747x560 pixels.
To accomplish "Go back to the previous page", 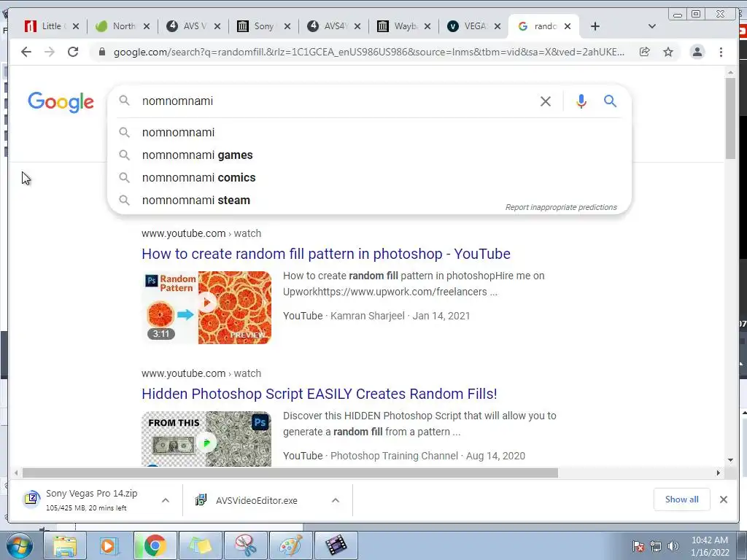I will tap(26, 52).
